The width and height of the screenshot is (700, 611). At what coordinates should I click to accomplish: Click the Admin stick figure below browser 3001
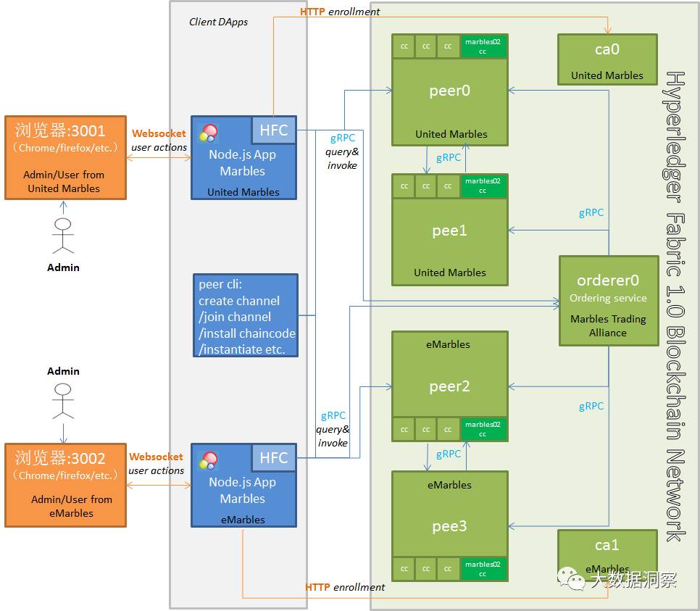(63, 236)
